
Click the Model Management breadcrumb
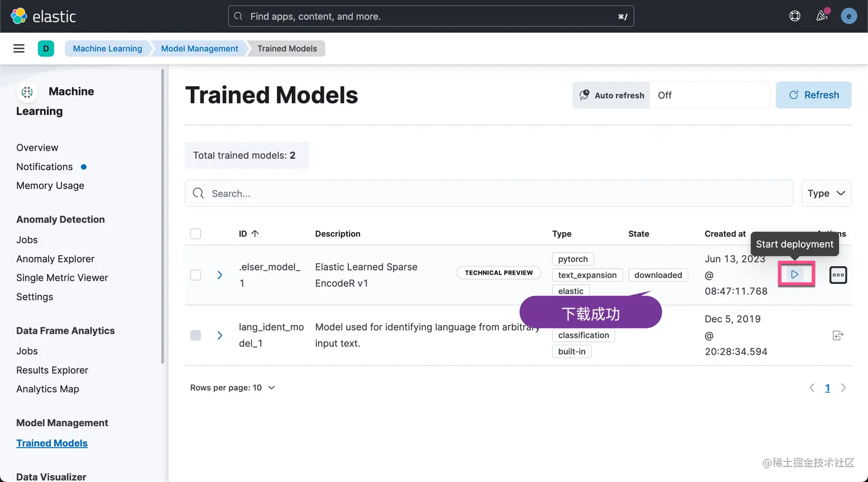pos(199,48)
